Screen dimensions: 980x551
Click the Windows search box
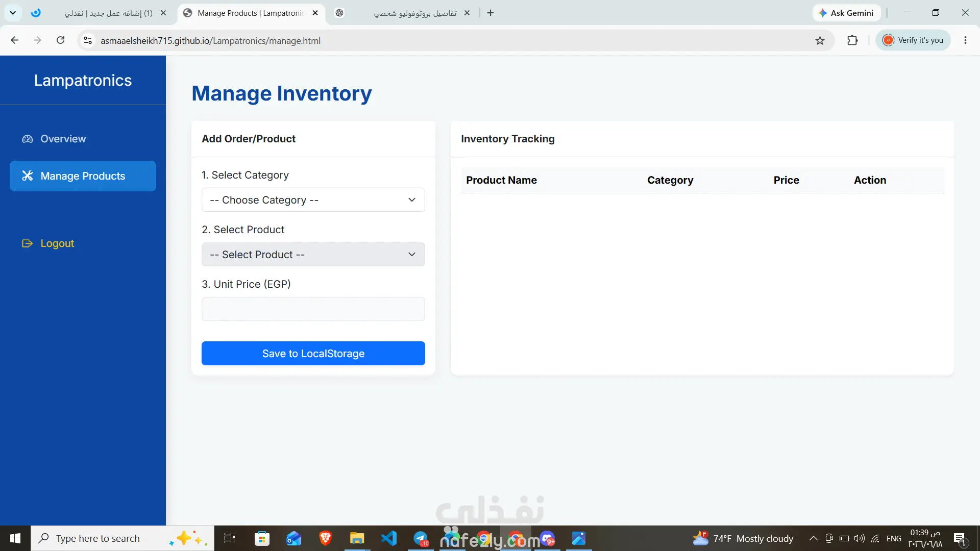tap(122, 538)
